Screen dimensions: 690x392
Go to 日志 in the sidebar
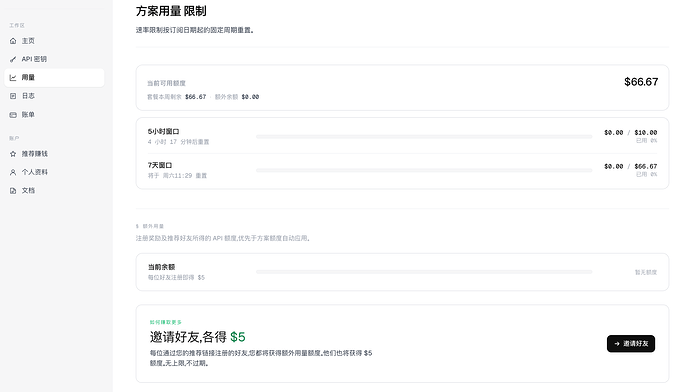(54, 96)
